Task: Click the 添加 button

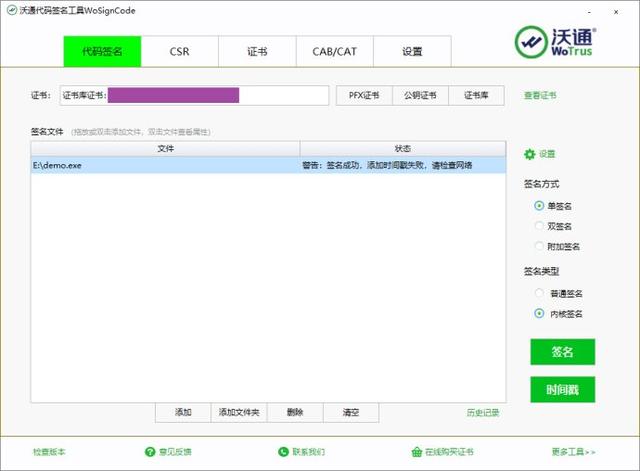Action: pos(183,412)
